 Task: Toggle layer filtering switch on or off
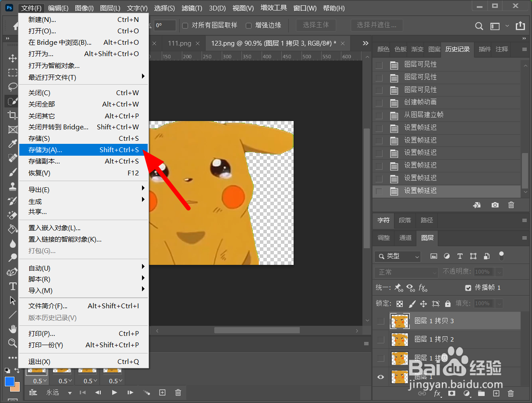coord(502,256)
